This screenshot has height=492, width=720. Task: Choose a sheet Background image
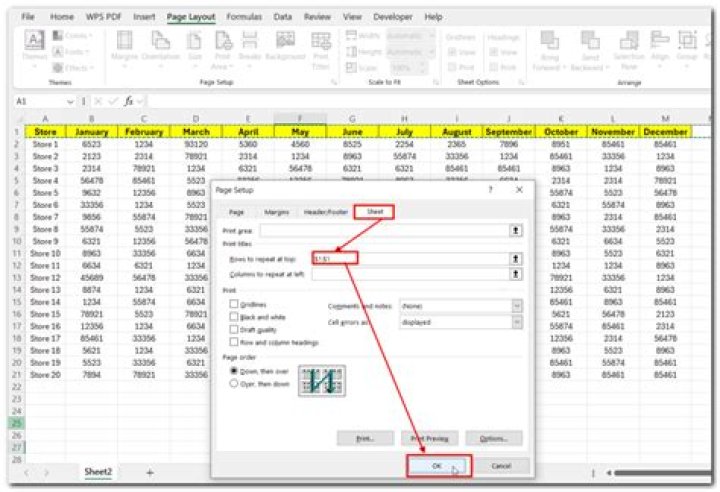pyautogui.click(x=285, y=46)
